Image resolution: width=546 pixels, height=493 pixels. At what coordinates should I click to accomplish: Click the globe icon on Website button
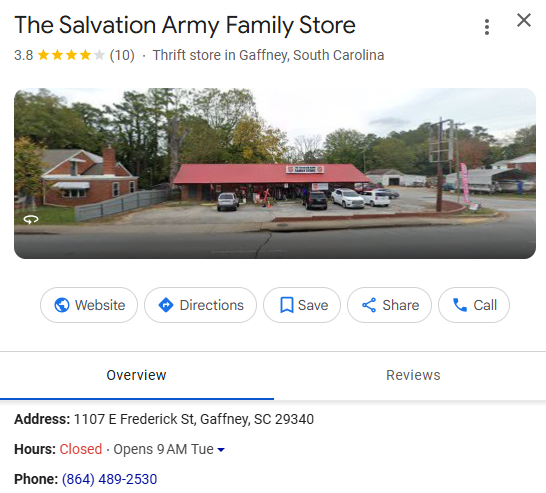click(62, 305)
